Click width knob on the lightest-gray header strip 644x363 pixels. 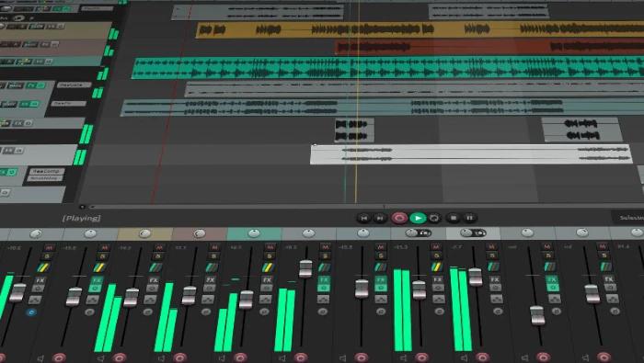coord(479,233)
